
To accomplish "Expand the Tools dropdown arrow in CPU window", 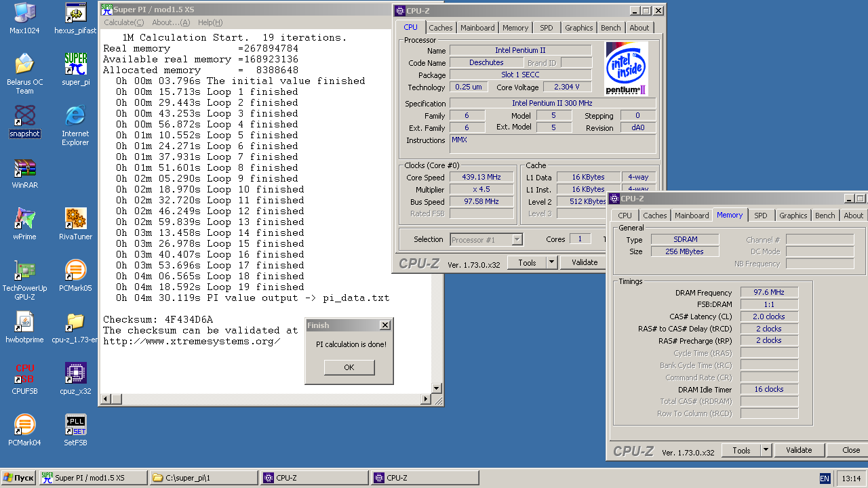I will [551, 262].
